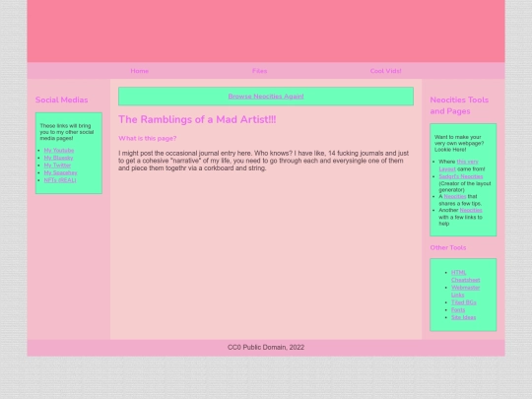Image resolution: width=532 pixels, height=399 pixels.
Task: Open the My Twitter link
Action: pyautogui.click(x=57, y=166)
